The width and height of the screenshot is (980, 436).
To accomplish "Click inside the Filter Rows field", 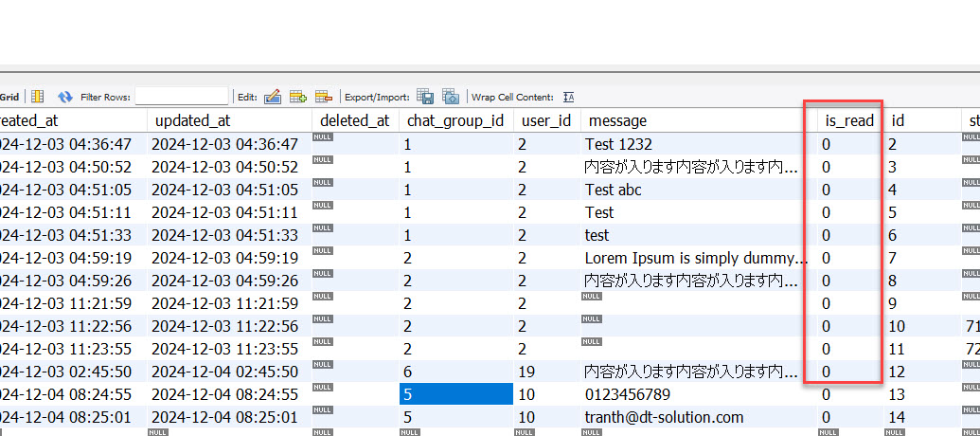I will tap(181, 97).
